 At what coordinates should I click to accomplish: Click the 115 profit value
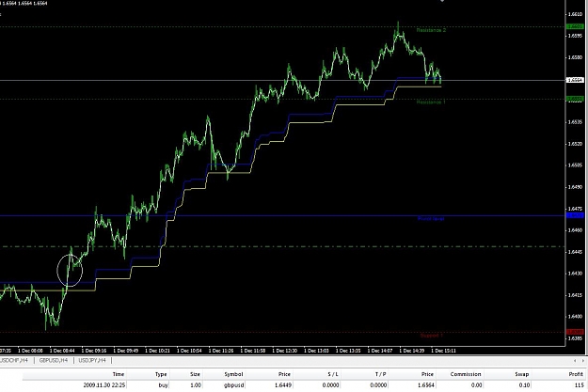point(579,384)
